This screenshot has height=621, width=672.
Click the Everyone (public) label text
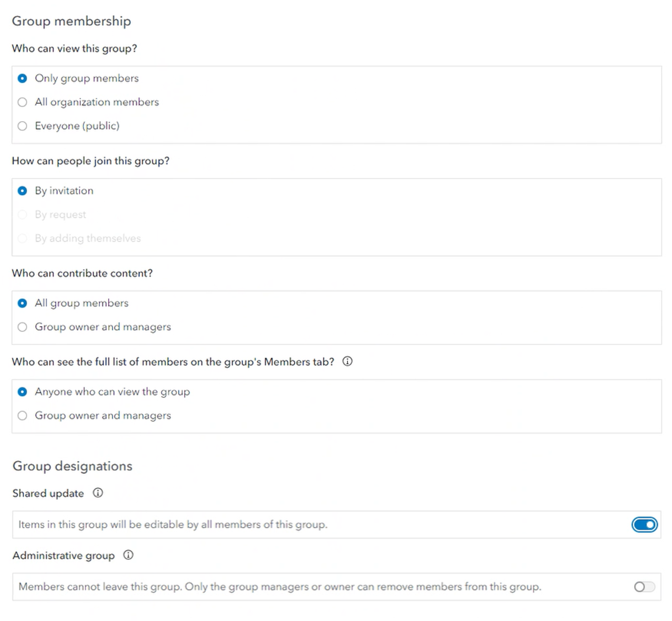77,126
